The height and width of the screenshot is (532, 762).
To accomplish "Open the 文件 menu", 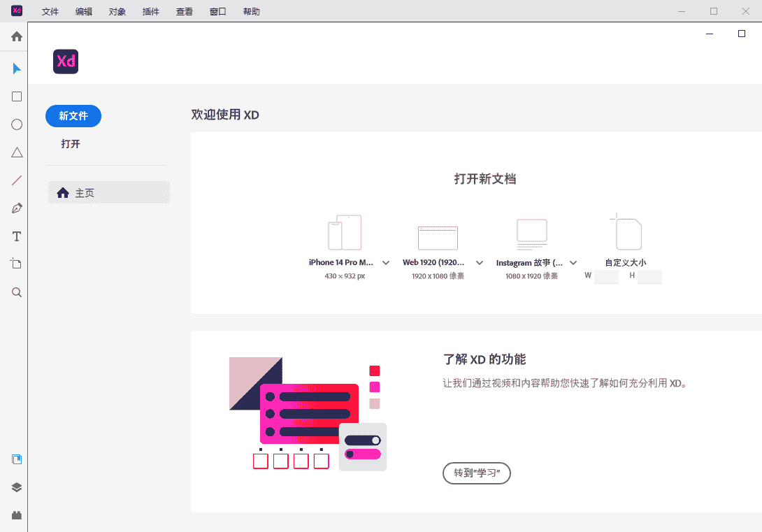I will 50,12.
